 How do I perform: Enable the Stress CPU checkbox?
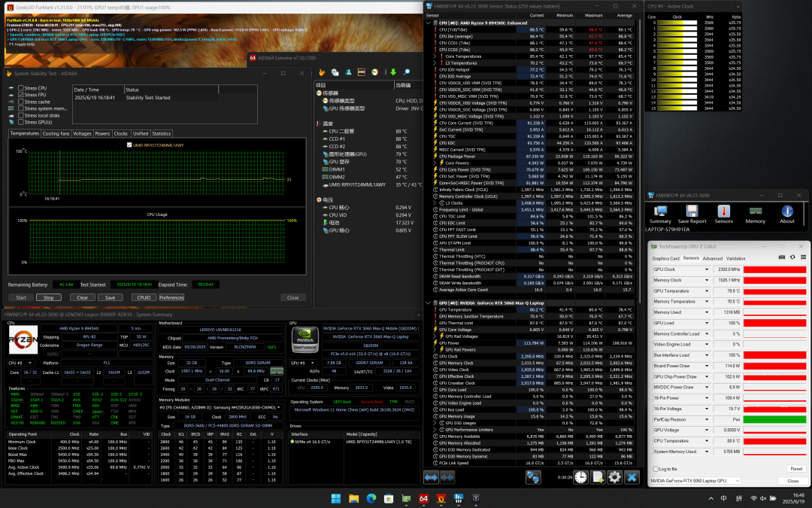click(x=21, y=88)
